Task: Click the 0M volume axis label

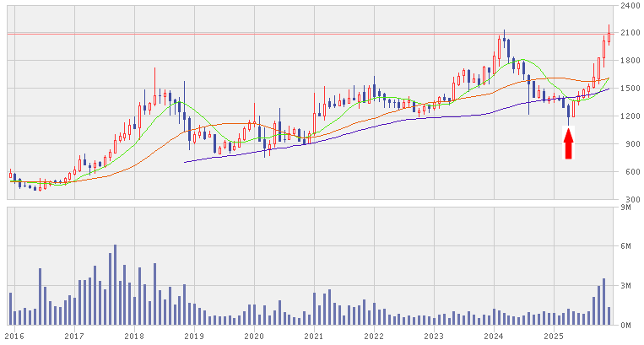Action: click(626, 325)
